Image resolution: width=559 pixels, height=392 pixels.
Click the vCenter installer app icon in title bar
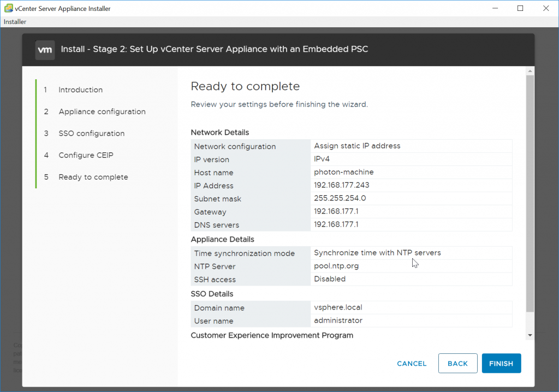point(8,8)
